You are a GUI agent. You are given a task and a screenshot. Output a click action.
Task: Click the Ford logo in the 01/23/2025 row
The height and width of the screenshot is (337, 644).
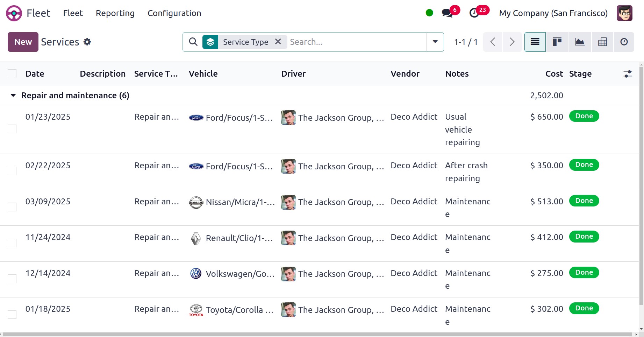coord(196,118)
